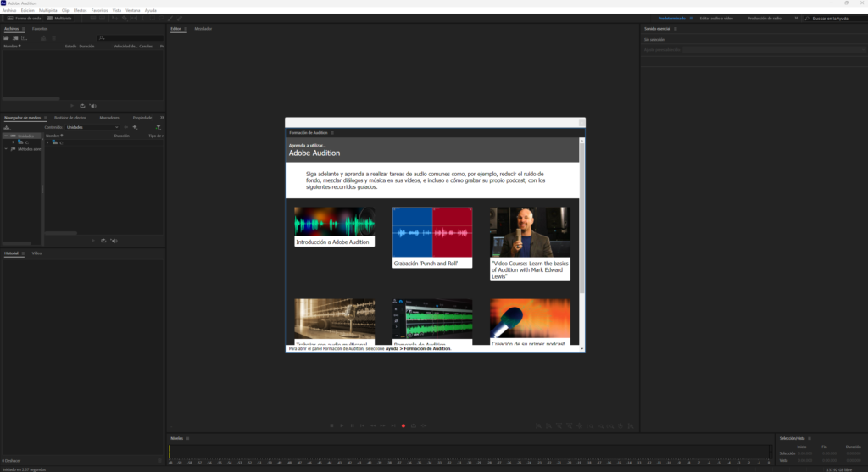Open the Contenido Unidades dropdown
868x472 pixels.
(x=92, y=127)
